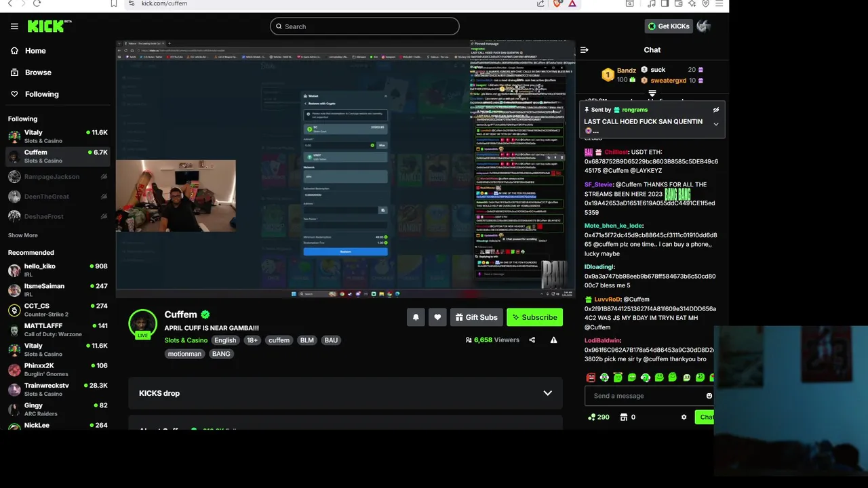The height and width of the screenshot is (488, 868).
Task: Open Browse in the sidebar
Action: pos(31,73)
